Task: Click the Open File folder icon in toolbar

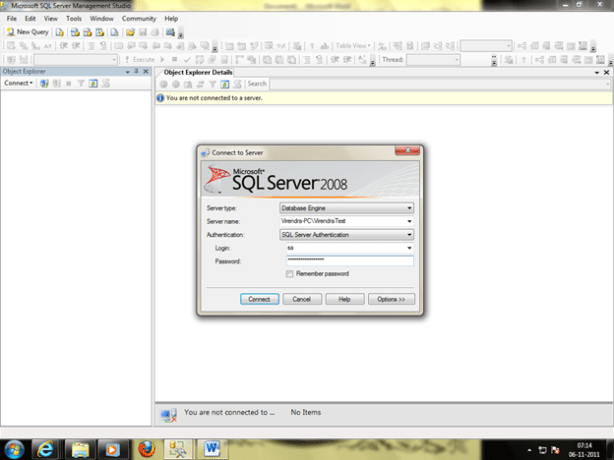Action: click(131, 32)
